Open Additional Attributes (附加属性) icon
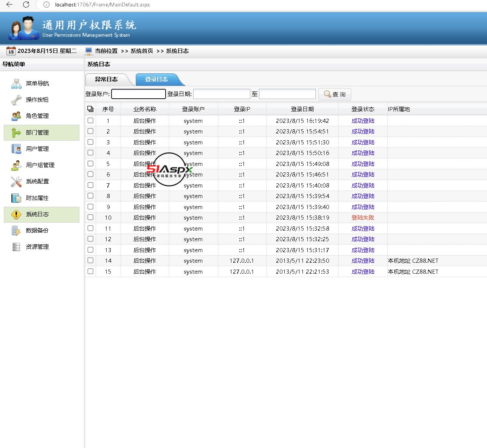487x448 pixels. point(16,198)
